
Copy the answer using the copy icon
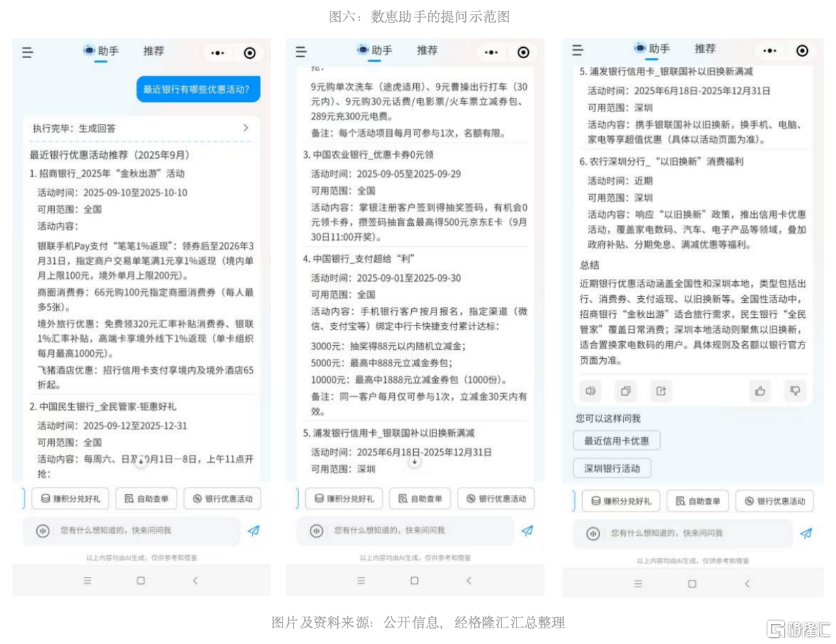coord(625,391)
